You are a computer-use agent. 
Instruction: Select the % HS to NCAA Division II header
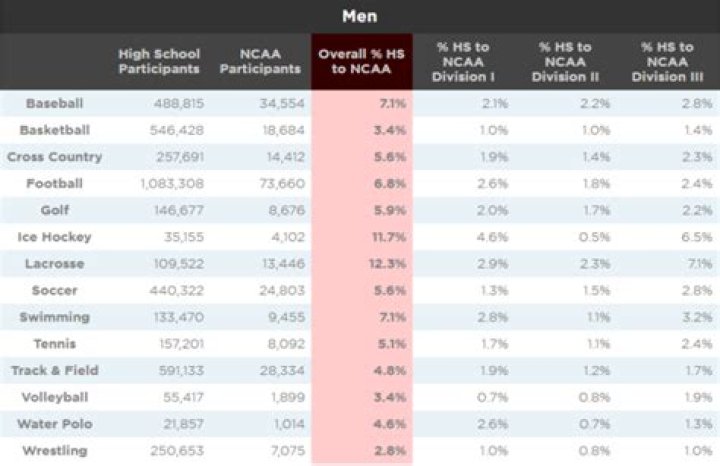click(x=565, y=61)
